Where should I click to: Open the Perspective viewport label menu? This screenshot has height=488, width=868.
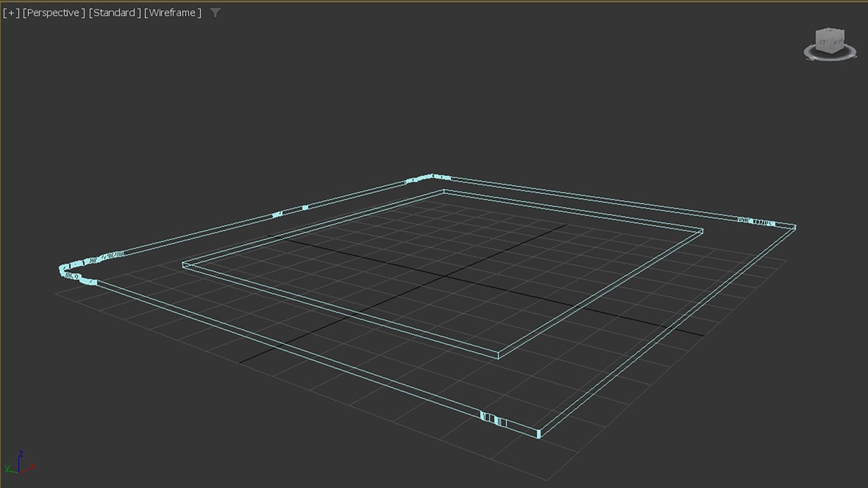pos(54,13)
